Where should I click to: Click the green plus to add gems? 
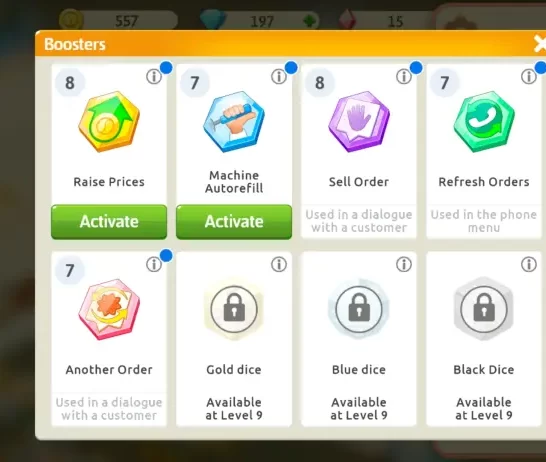[x=310, y=21]
